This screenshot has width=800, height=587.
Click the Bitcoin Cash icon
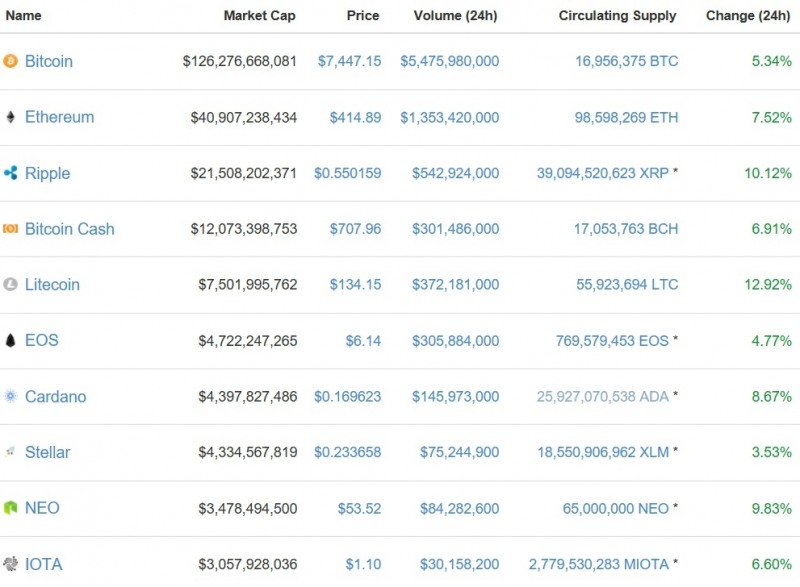[11, 229]
